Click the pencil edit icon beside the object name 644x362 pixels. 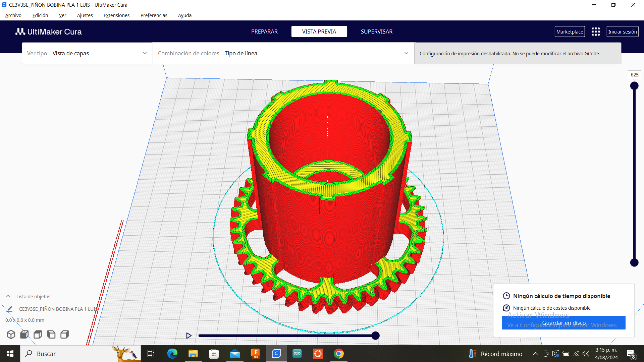pos(9,309)
